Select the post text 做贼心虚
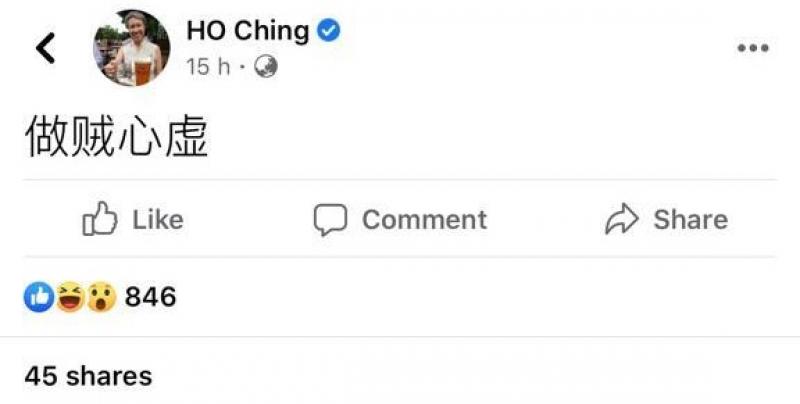 [116, 138]
